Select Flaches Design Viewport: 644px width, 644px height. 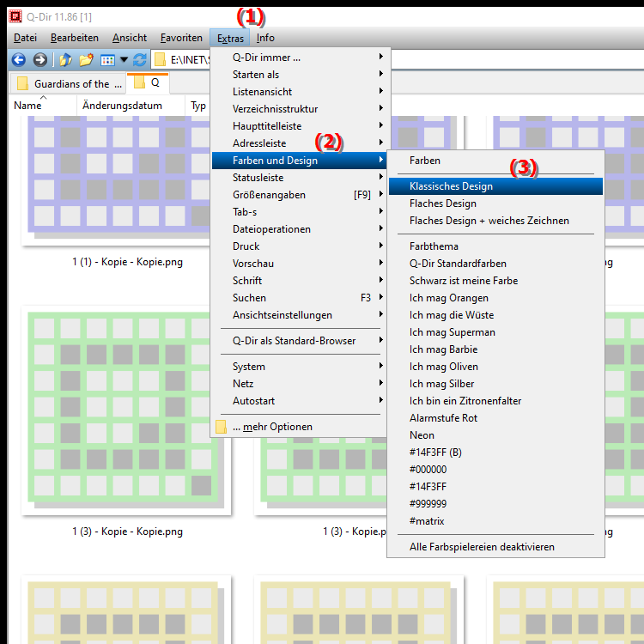click(495, 204)
